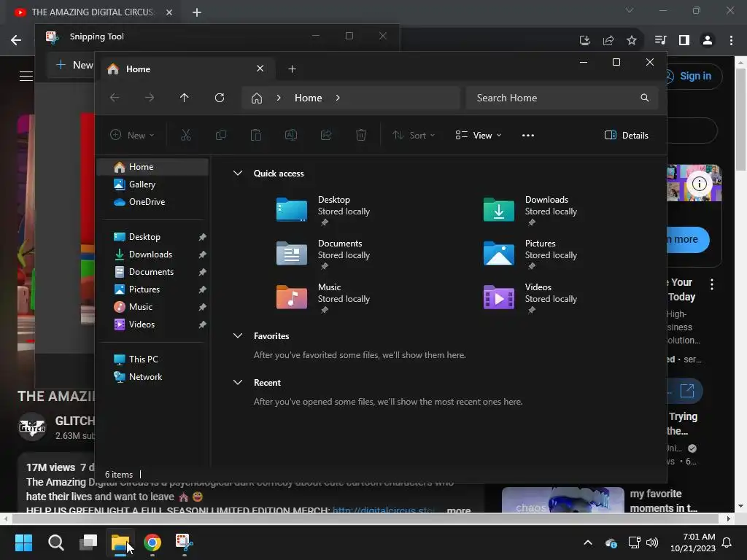Screen dimensions: 747x560
Task: Click the Rename icon in toolbar
Action: click(x=290, y=135)
